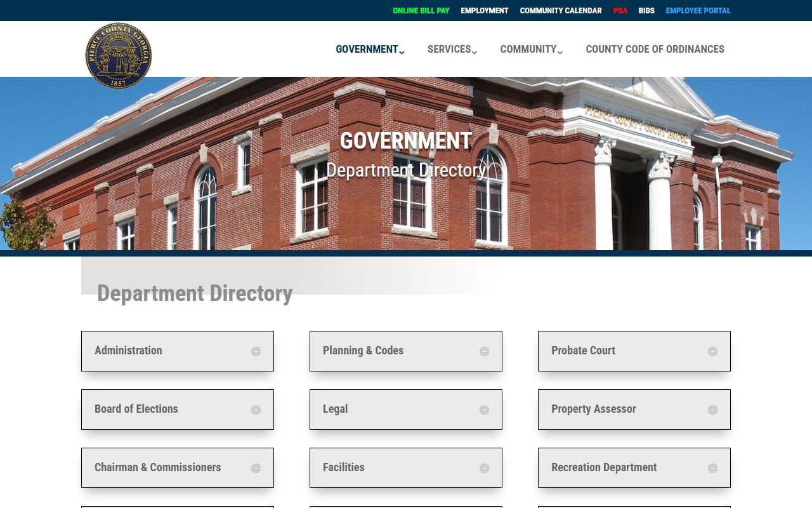Click plus icon on Board of Elections
Image resolution: width=812 pixels, height=508 pixels.
(256, 410)
